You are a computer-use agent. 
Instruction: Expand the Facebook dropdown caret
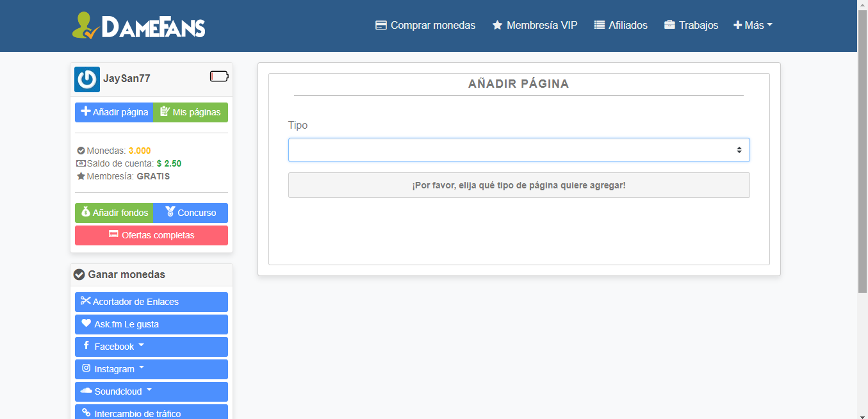pyautogui.click(x=141, y=346)
